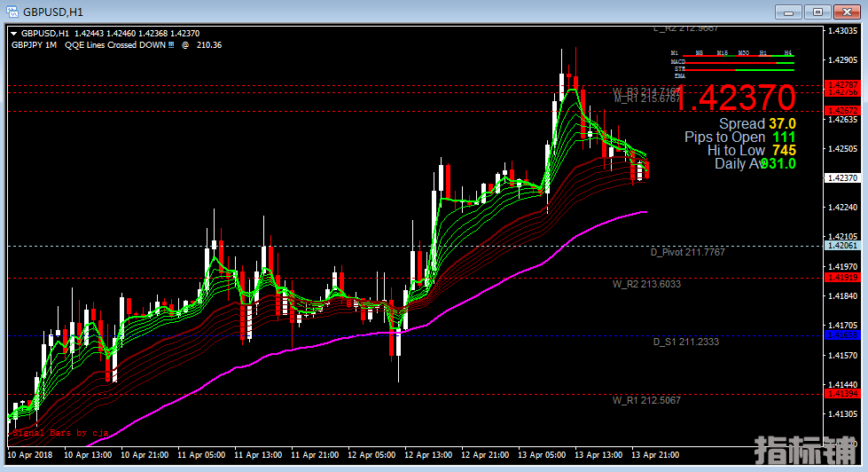
Task: Select the Hi to Low 745 readout
Action: pos(752,150)
